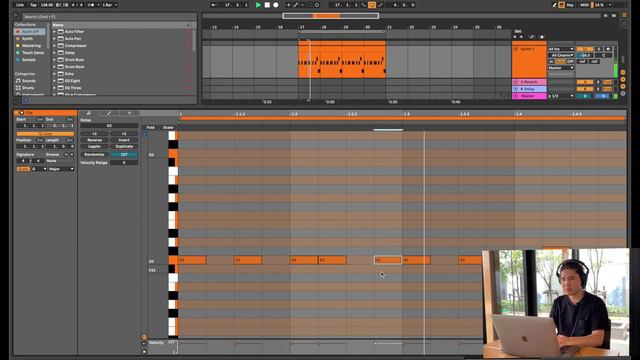Click the Link button
The image size is (640, 360).
[x=20, y=5]
